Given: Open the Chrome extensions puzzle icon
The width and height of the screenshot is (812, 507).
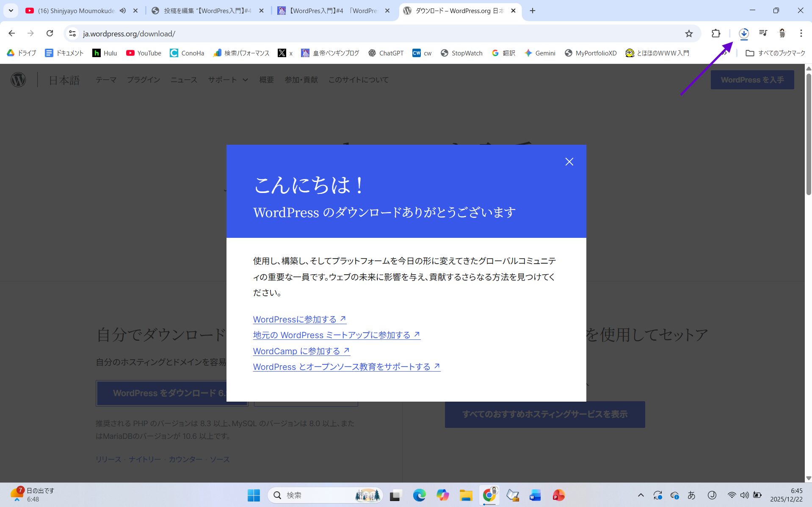Looking at the screenshot, I should (715, 33).
